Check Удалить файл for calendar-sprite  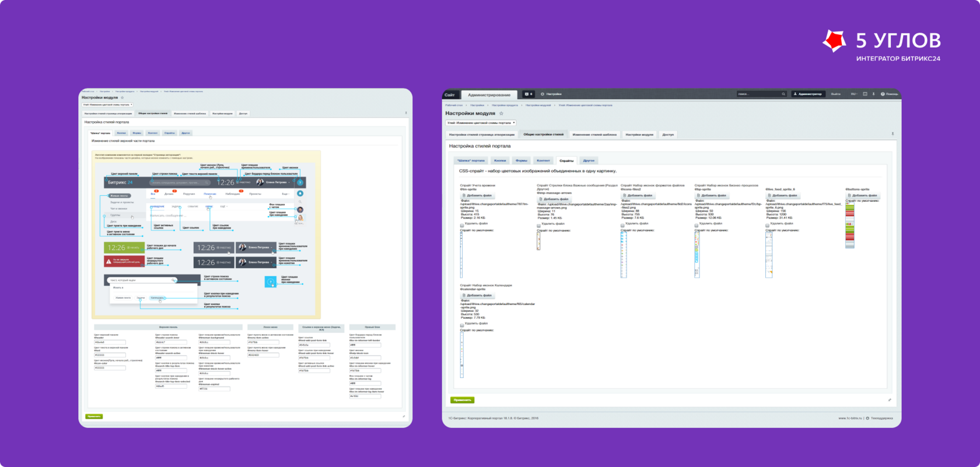[x=462, y=324]
